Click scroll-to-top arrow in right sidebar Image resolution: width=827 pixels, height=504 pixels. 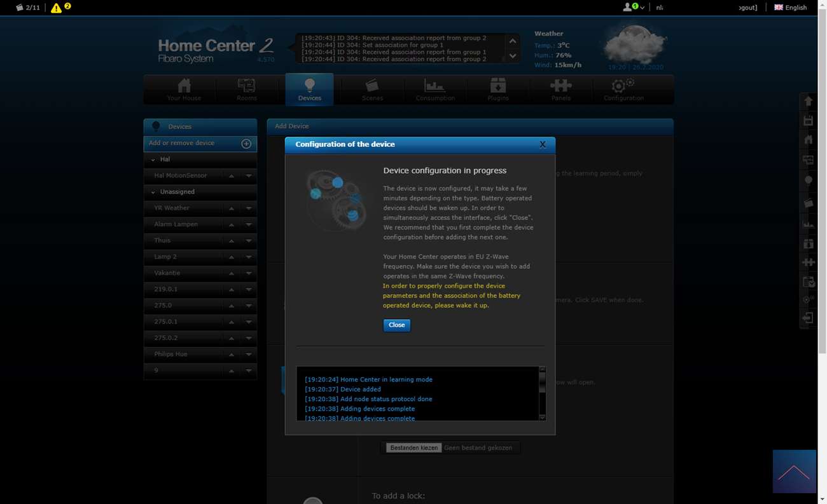(808, 101)
